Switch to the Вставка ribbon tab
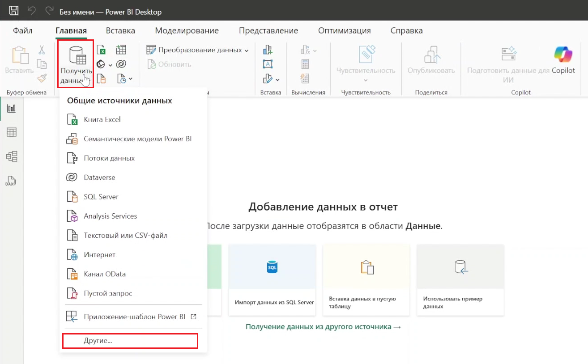Image resolution: width=588 pixels, height=364 pixels. click(120, 31)
